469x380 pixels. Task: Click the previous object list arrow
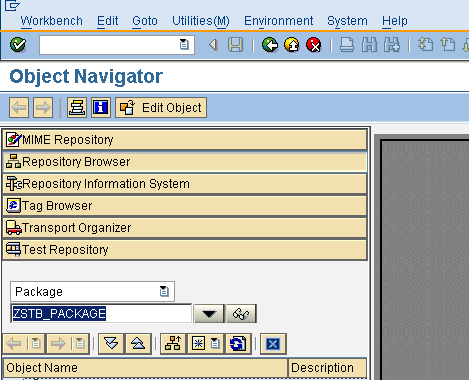point(14,344)
